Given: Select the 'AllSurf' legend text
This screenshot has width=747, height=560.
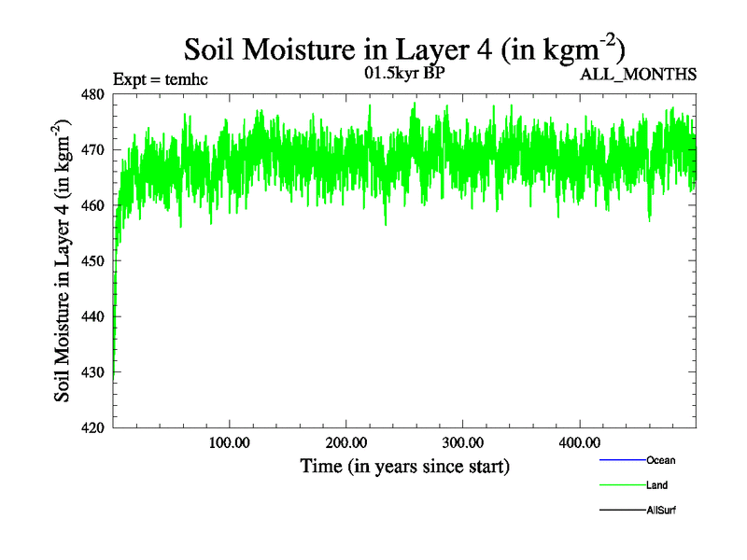Looking at the screenshot, I should [662, 511].
